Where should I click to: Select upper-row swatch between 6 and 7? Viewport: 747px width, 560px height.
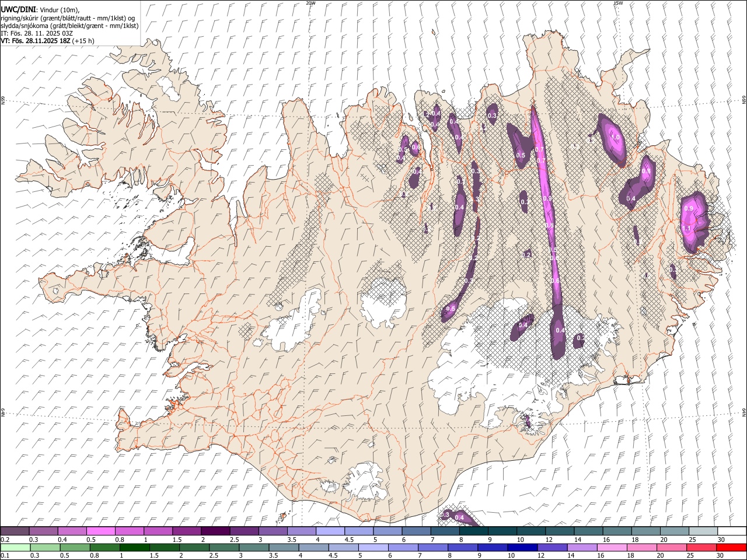[417, 531]
